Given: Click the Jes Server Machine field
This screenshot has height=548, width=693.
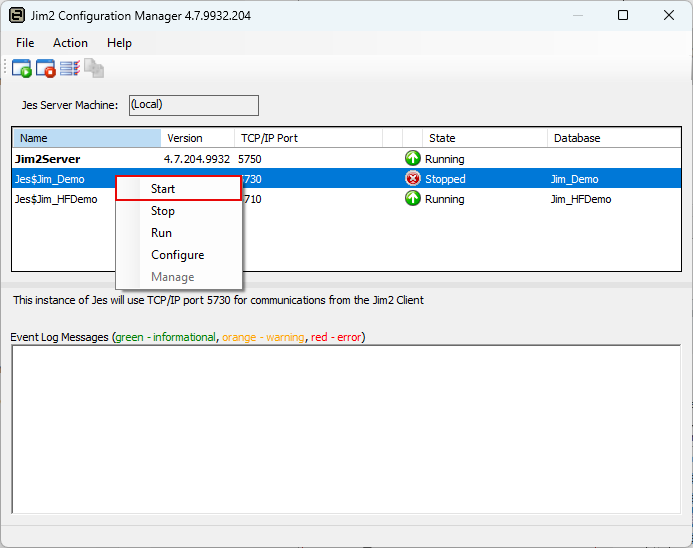Looking at the screenshot, I should click(194, 105).
